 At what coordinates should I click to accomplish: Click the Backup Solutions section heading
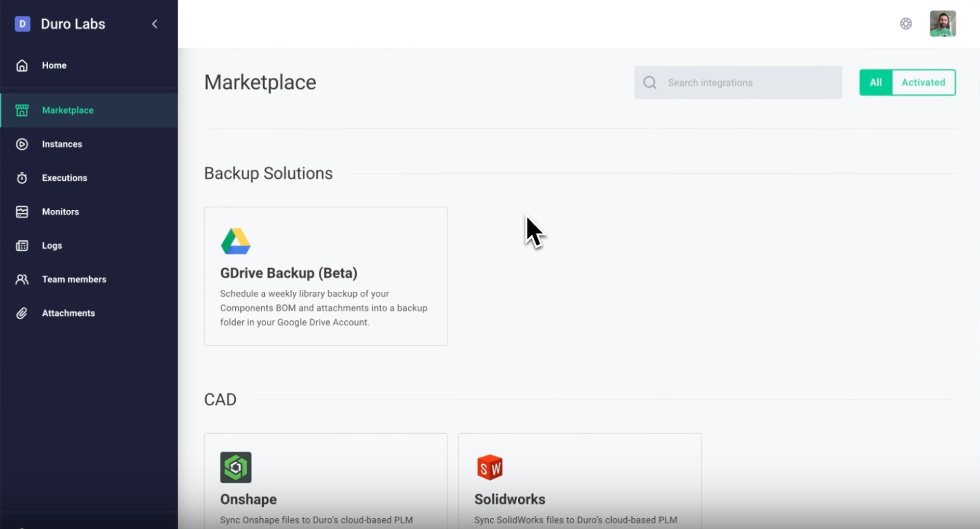coord(269,173)
